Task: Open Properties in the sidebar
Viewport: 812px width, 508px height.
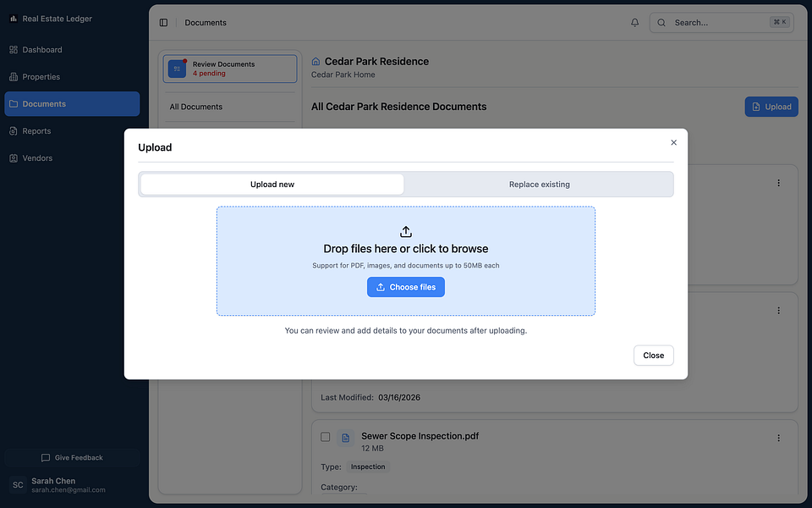Action: pyautogui.click(x=72, y=77)
